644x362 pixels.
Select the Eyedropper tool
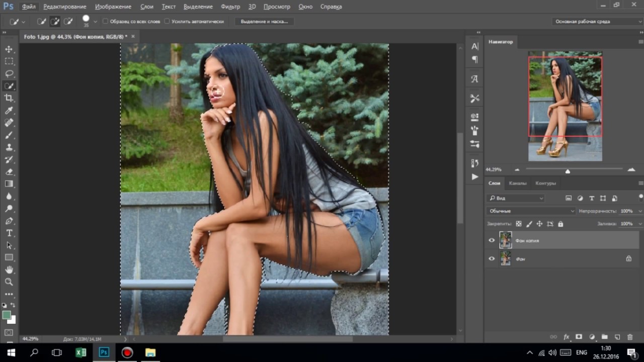(9, 111)
